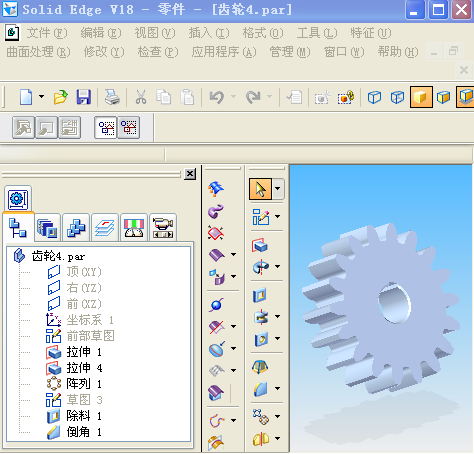
Task: Click the Undo arrow icon
Action: coord(217,97)
